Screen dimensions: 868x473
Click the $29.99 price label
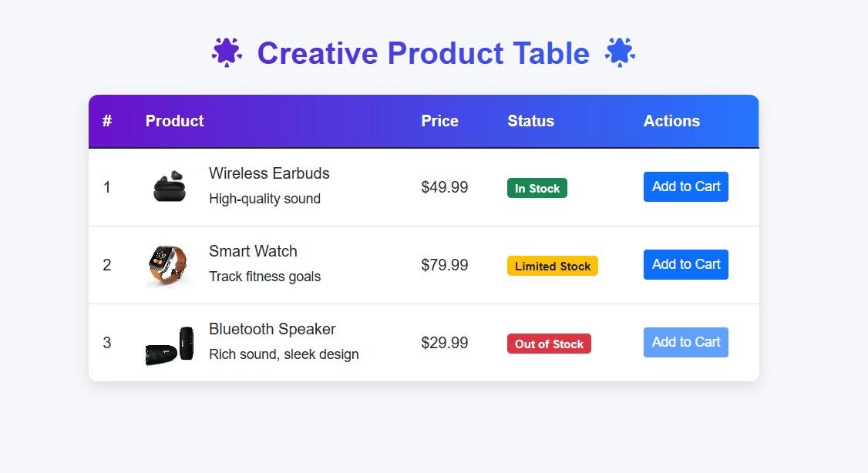tap(445, 342)
